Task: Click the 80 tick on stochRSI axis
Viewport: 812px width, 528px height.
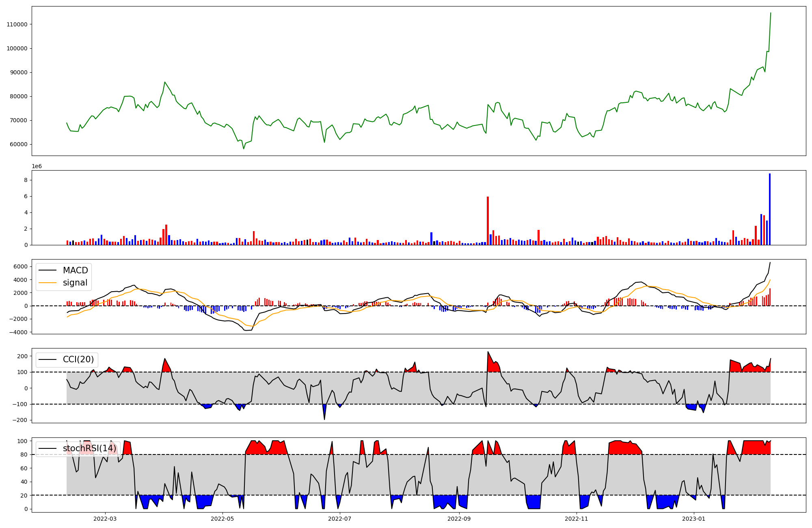Action: click(x=24, y=454)
